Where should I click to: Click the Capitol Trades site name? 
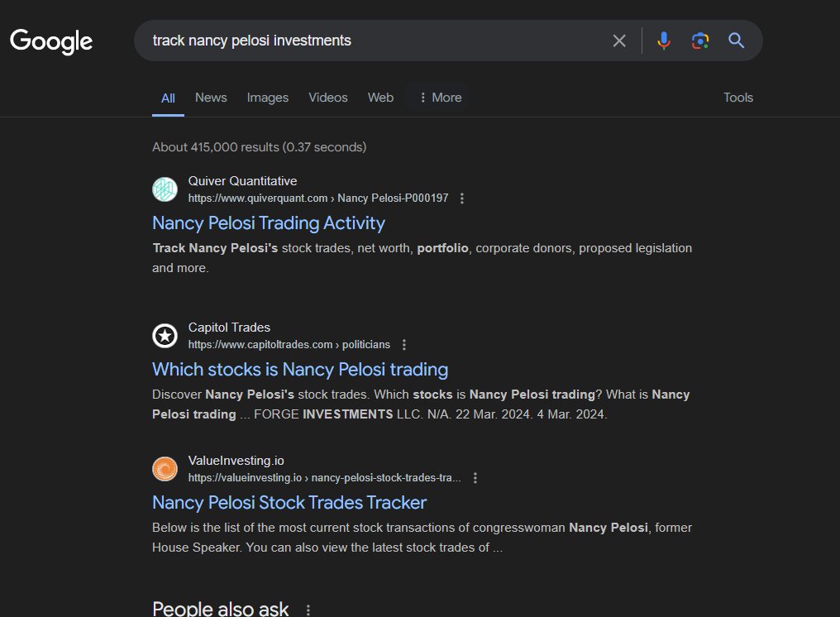click(x=229, y=328)
